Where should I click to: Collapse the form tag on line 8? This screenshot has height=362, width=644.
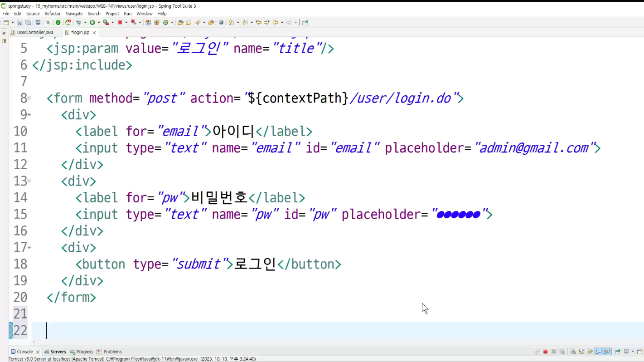[29, 98]
